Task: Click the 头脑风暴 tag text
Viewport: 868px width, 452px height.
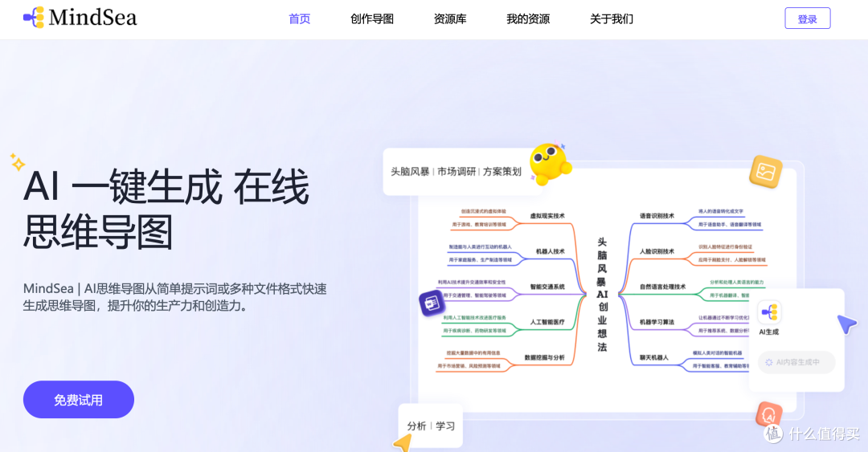Action: [410, 172]
